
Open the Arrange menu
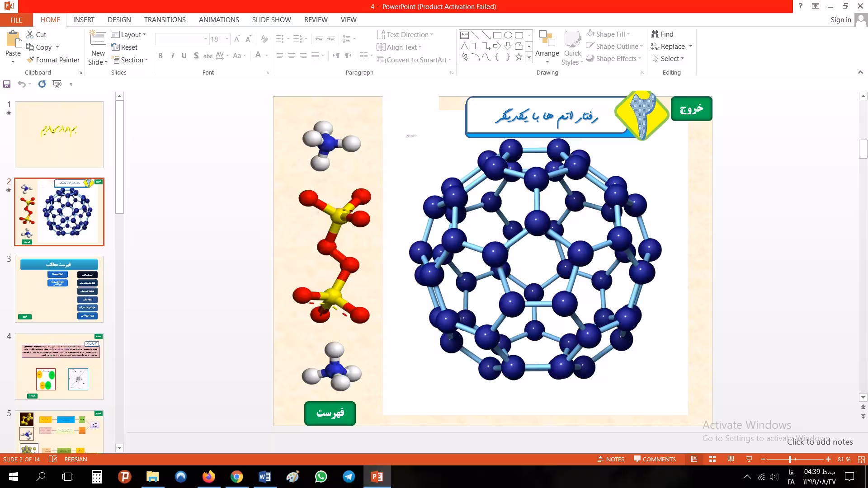[x=547, y=48]
